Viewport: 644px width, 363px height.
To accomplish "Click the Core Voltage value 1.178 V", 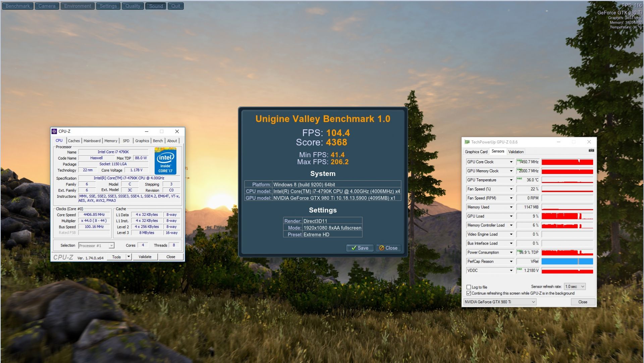I will pos(137,170).
